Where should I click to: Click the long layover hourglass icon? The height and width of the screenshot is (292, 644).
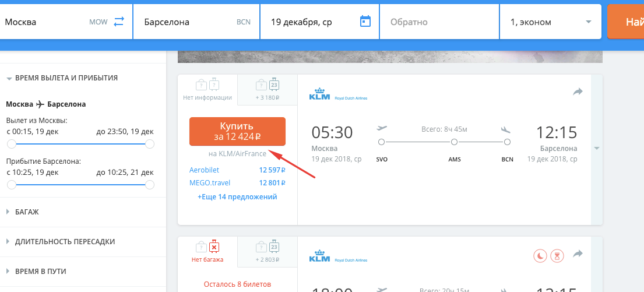point(558,255)
